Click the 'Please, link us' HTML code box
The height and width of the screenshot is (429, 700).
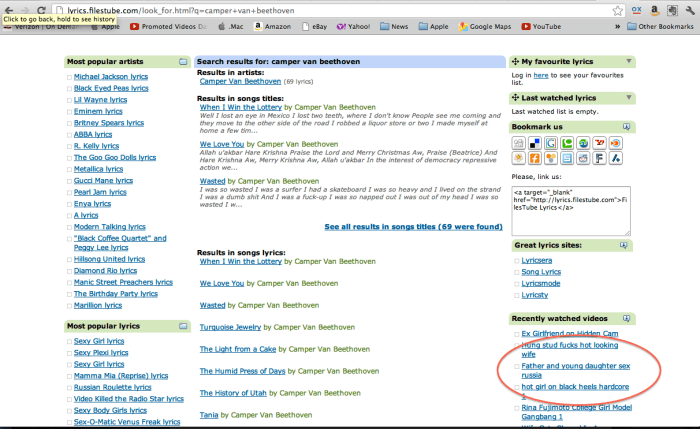[571, 211]
